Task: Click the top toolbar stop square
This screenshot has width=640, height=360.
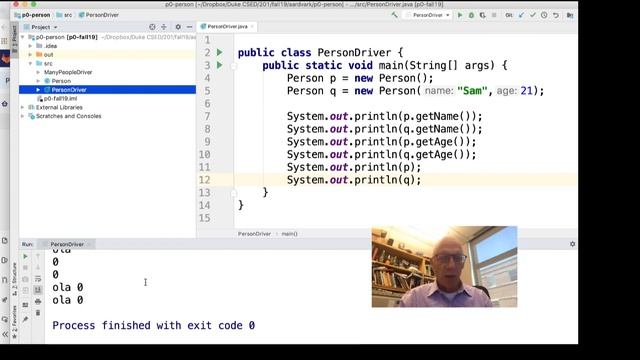Action: [x=494, y=15]
